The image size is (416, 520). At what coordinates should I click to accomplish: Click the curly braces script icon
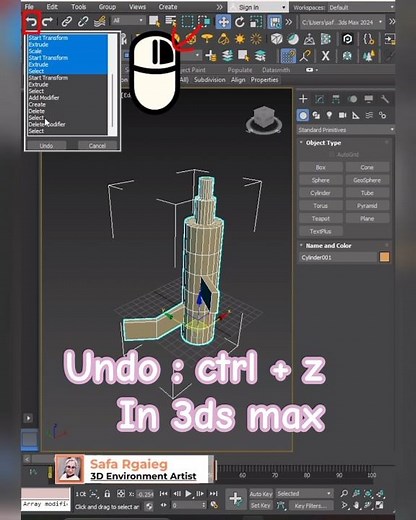coord(368,39)
